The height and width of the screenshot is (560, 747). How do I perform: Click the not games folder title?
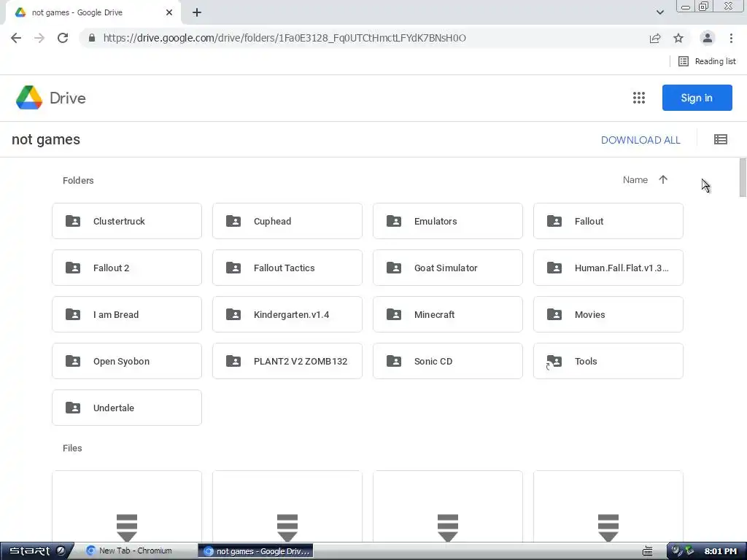point(46,139)
